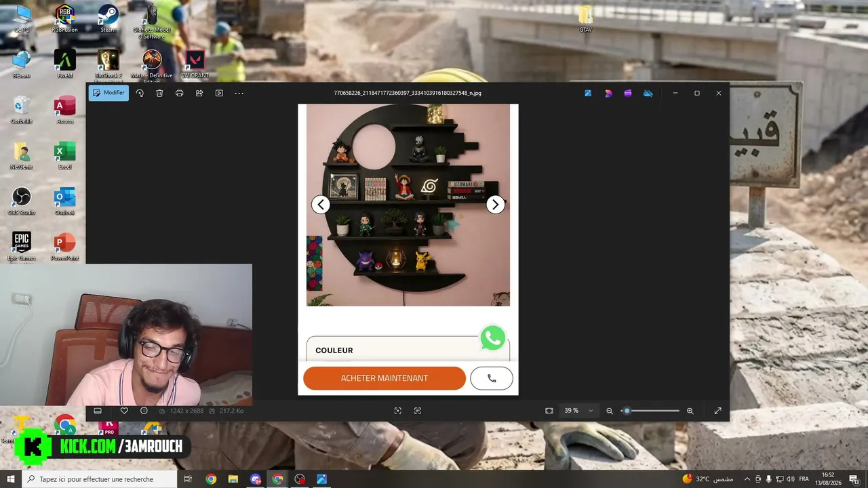Open the three-dots more options menu
This screenshot has height=488, width=868.
pos(239,93)
